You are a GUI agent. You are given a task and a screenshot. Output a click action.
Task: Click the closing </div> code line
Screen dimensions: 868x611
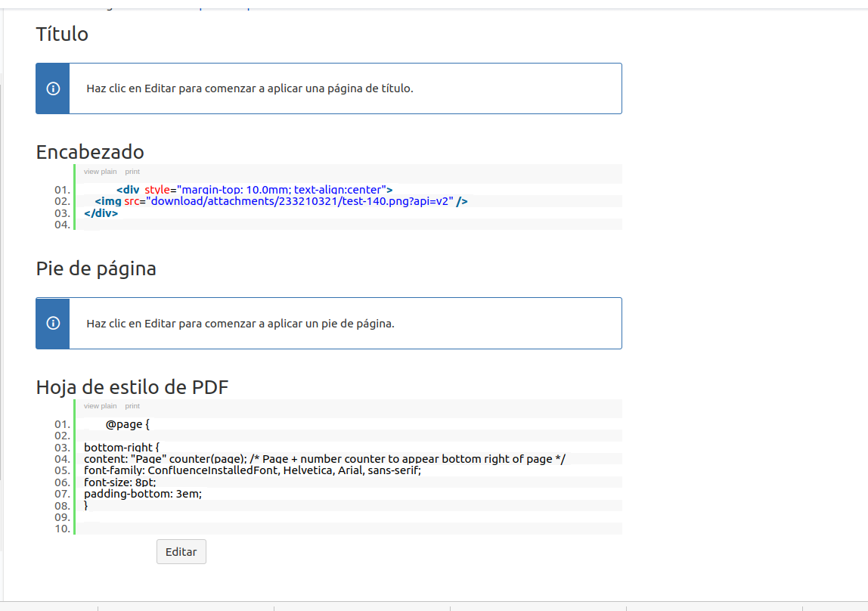101,213
